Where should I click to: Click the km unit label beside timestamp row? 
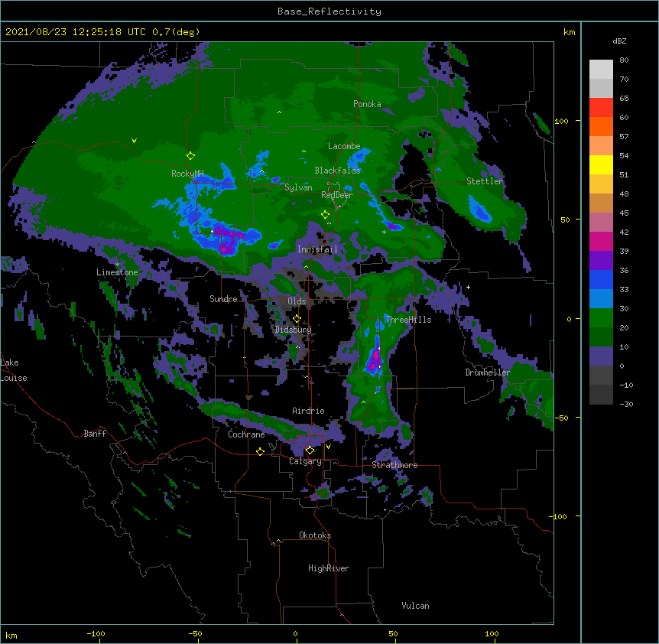click(570, 32)
